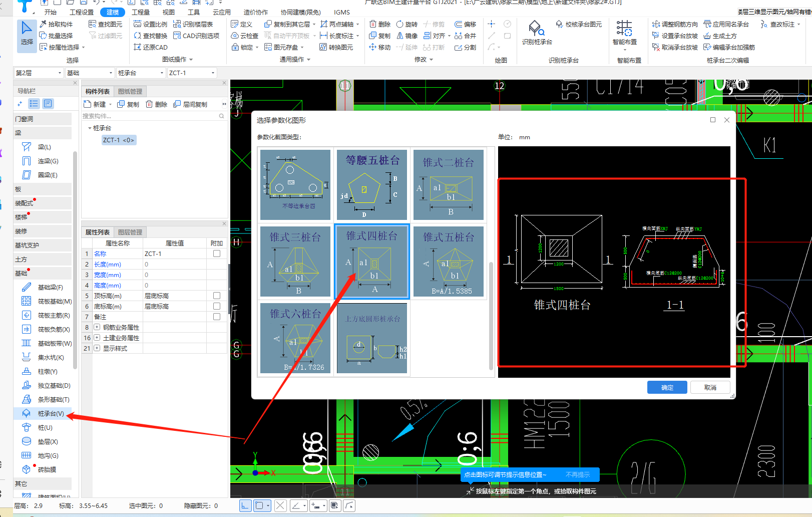
Task: Open the 工程量 ribbon tab
Action: pos(141,12)
